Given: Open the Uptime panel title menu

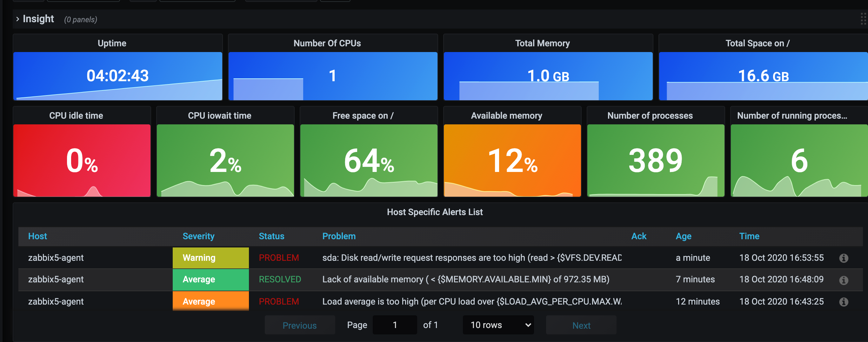Looking at the screenshot, I should [x=112, y=43].
